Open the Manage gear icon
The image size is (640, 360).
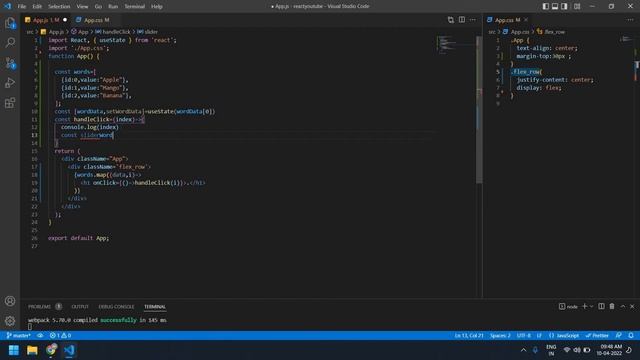[x=10, y=321]
